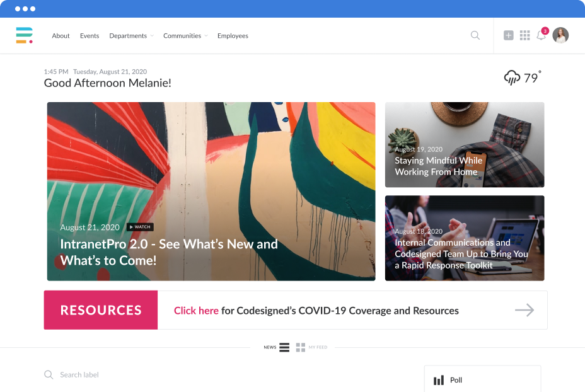
Task: Click the Poll bar chart icon
Action: 439,380
